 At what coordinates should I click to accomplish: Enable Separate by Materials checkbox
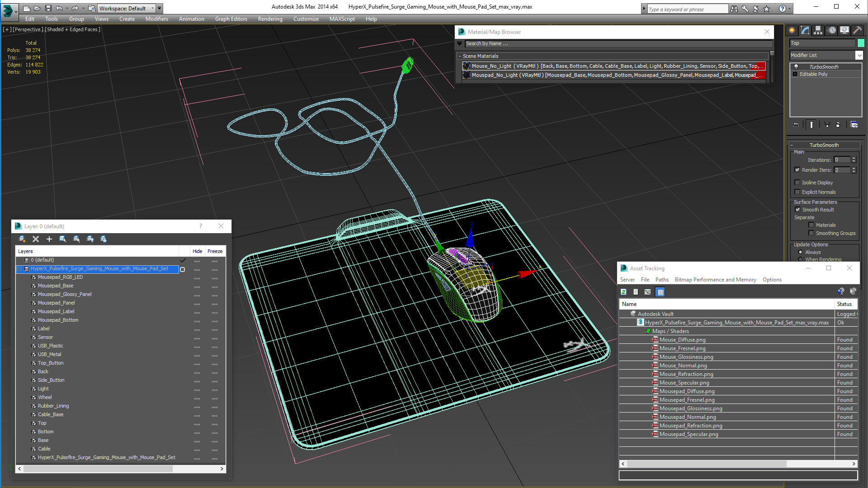pos(811,225)
